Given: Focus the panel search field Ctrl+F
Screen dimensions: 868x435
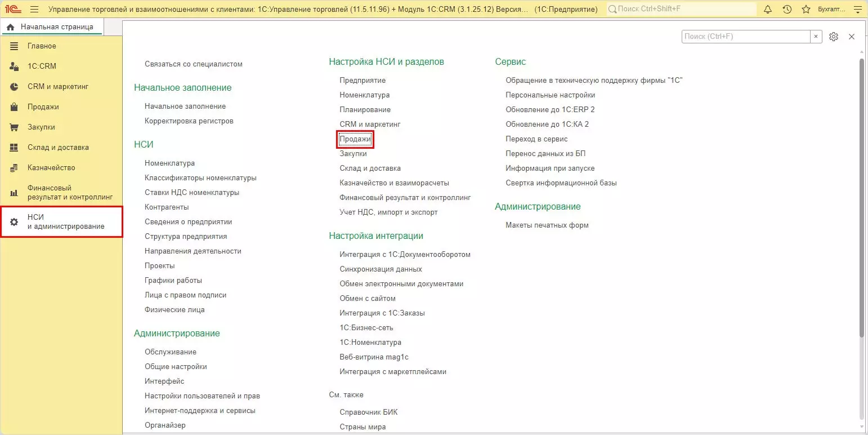Looking at the screenshot, I should click(746, 37).
